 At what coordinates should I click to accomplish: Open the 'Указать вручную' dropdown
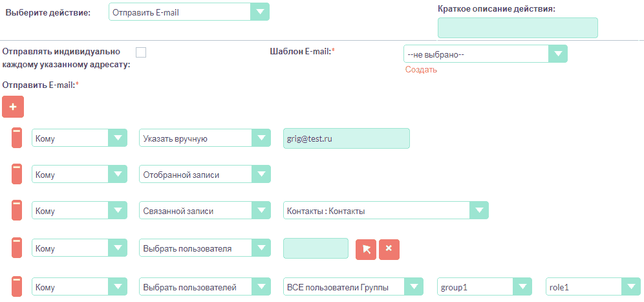204,138
